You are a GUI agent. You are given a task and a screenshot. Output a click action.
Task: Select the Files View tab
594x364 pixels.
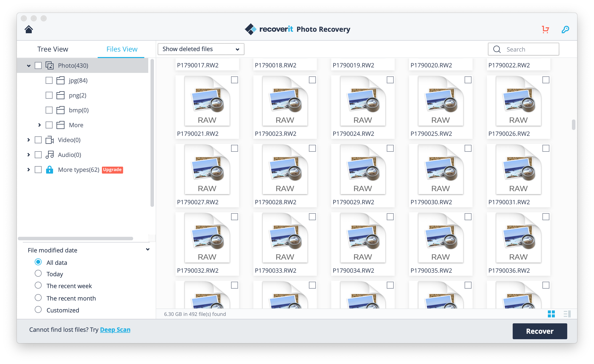122,49
